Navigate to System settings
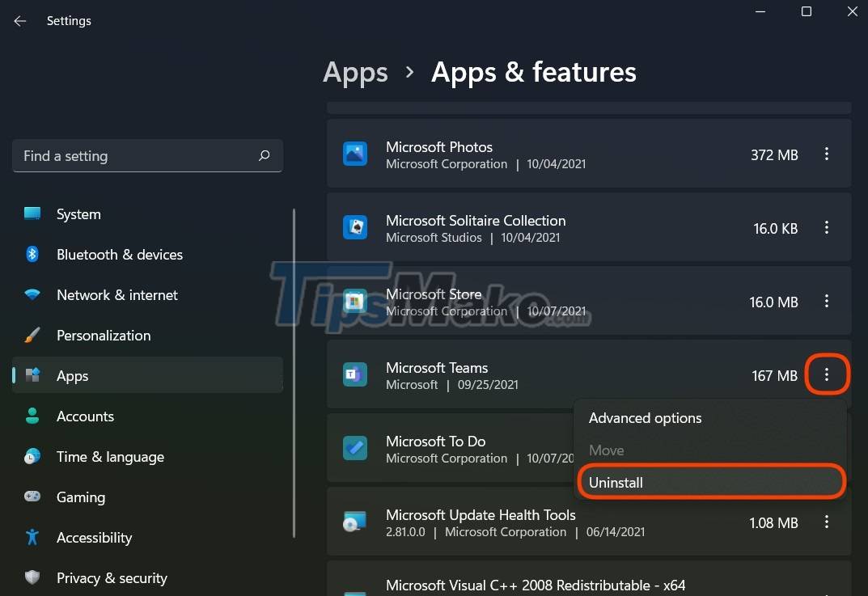The height and width of the screenshot is (596, 868). coord(78,213)
